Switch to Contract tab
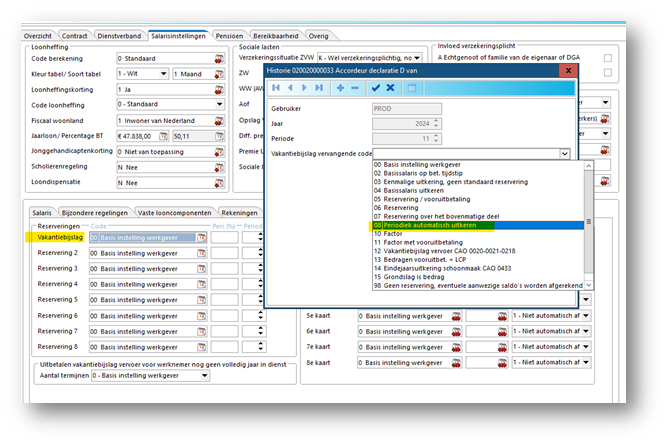The image size is (668, 445). point(75,36)
